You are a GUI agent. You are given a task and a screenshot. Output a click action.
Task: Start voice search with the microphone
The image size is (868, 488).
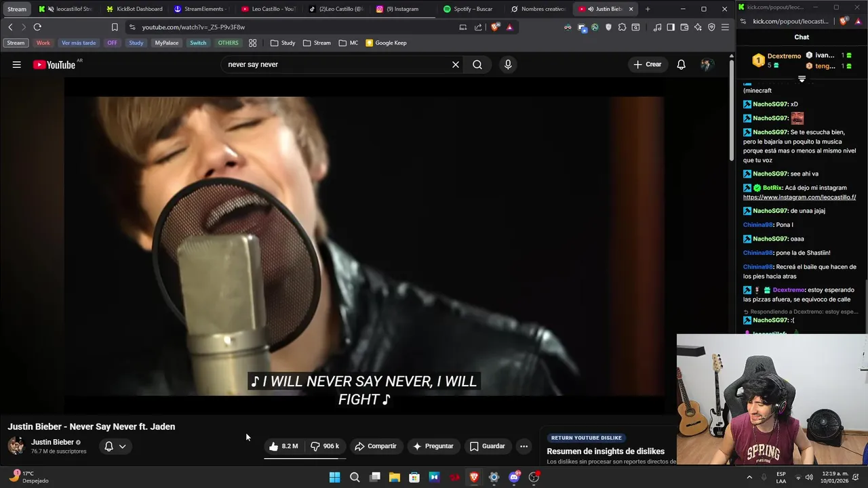[x=508, y=64]
